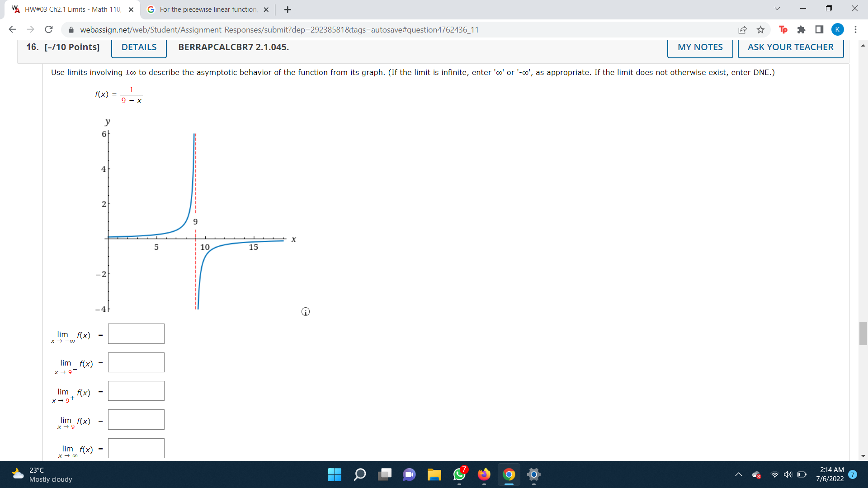Open Chrome's three-dot customization menu
The image size is (868, 488).
click(x=855, y=29)
